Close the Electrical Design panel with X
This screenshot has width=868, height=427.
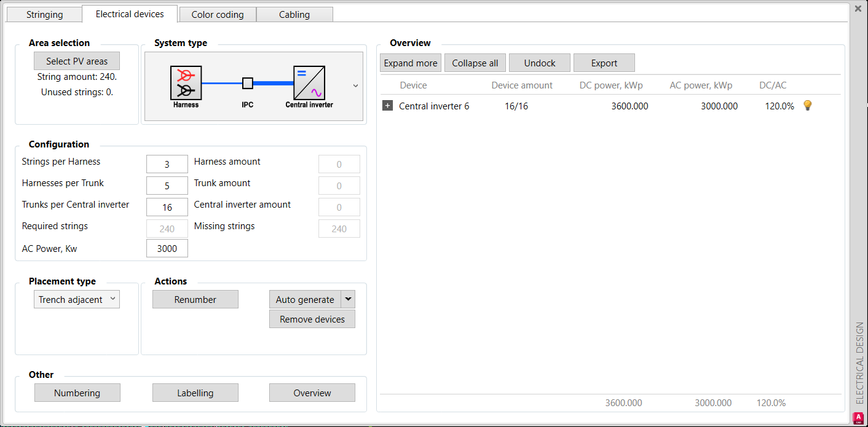858,9
